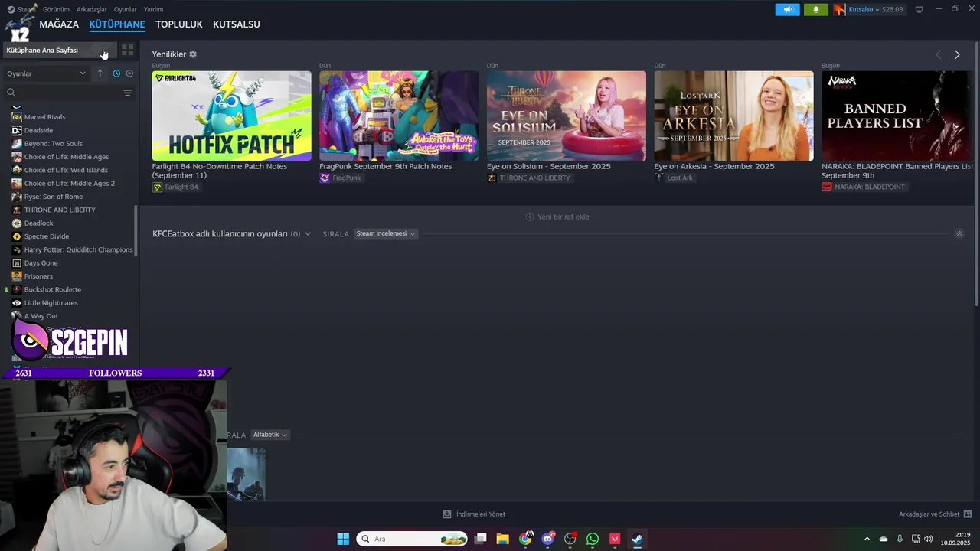
Task: Go to the KUTSALSU profile tab
Action: pyautogui.click(x=236, y=24)
